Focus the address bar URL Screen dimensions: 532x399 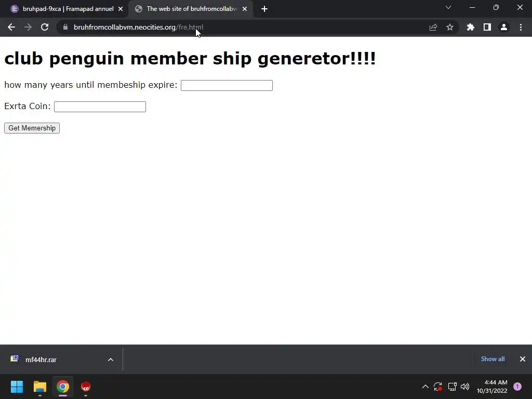pyautogui.click(x=138, y=27)
